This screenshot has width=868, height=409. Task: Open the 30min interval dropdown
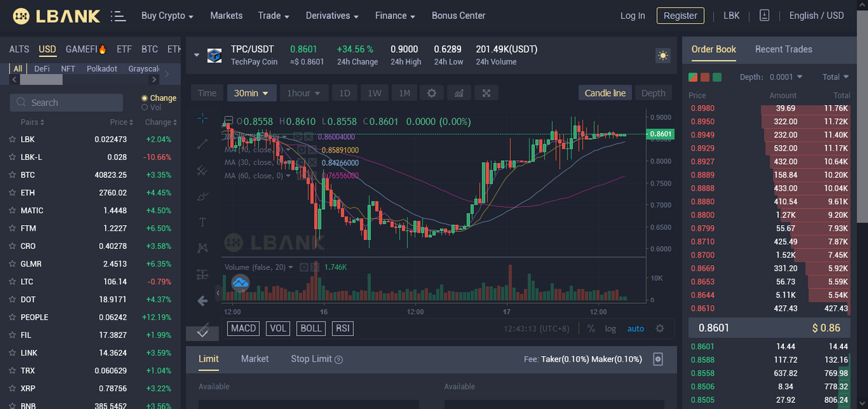point(252,93)
